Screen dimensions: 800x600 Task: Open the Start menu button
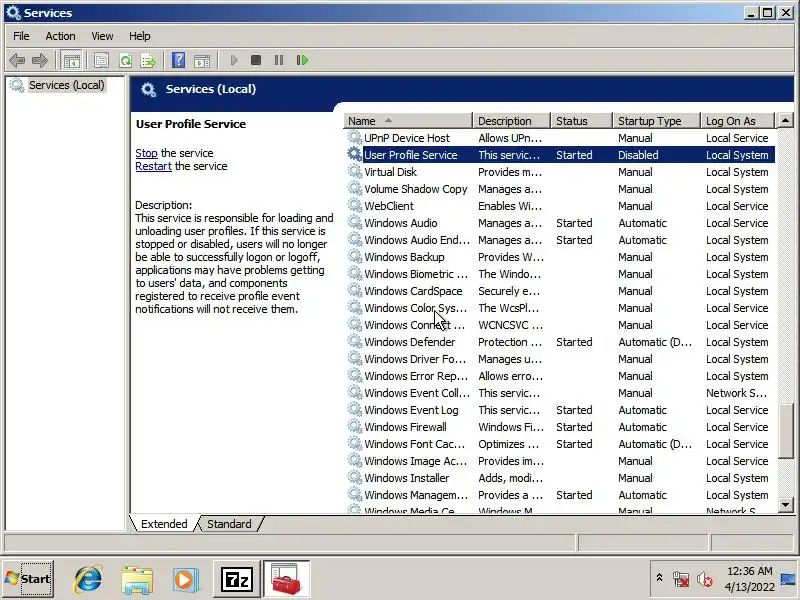(28, 579)
